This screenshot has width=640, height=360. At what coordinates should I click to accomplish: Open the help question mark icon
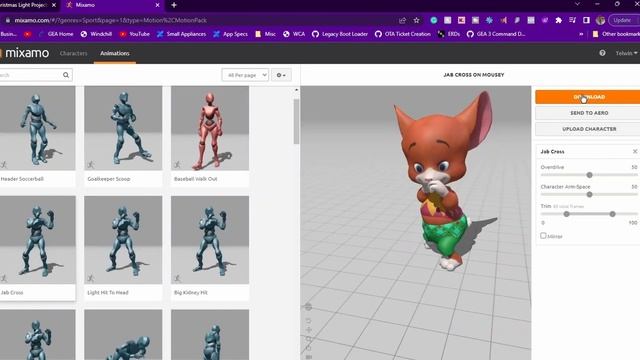tap(602, 53)
